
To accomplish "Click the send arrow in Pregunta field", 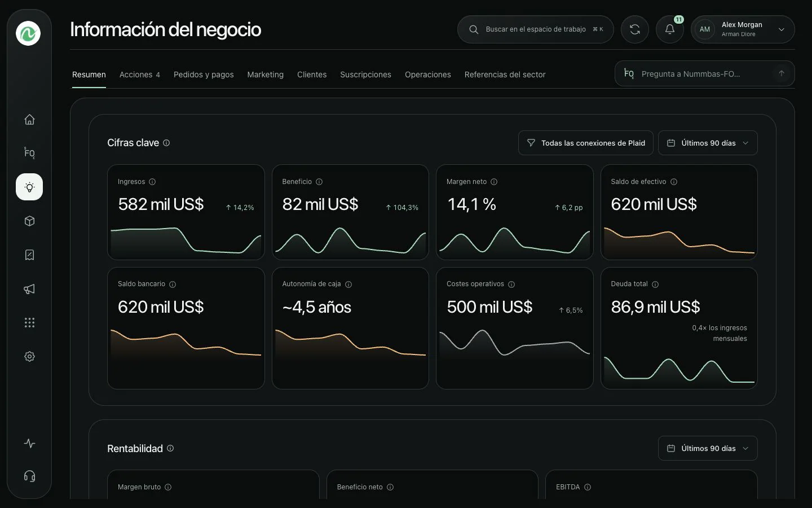I will 782,73.
